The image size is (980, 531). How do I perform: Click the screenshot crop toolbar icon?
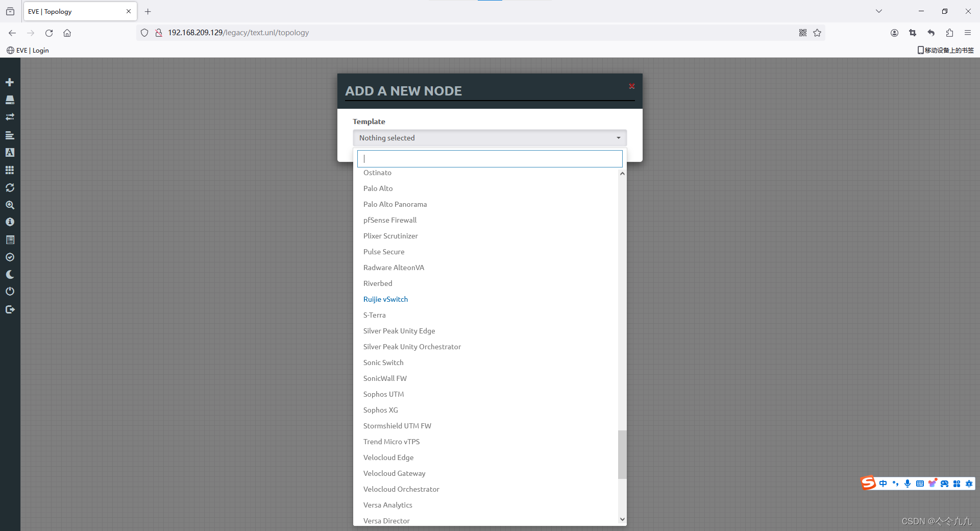pyautogui.click(x=913, y=33)
